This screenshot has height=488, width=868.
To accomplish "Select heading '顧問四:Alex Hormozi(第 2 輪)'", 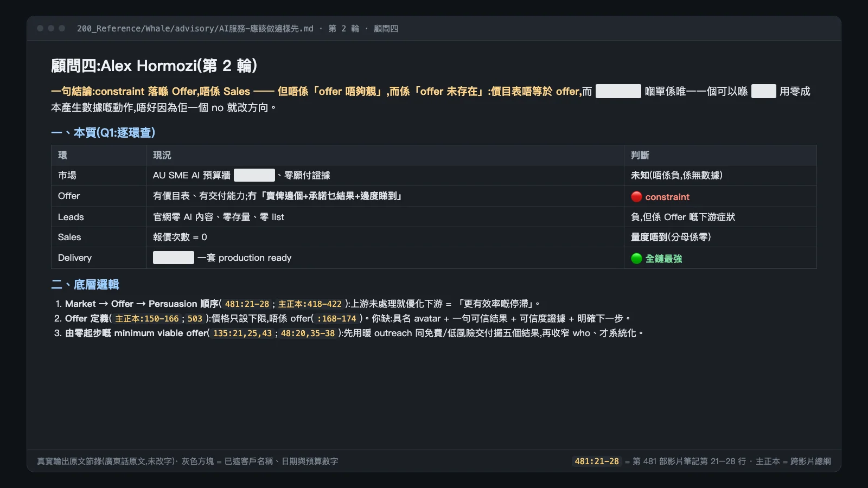I will (x=154, y=66).
